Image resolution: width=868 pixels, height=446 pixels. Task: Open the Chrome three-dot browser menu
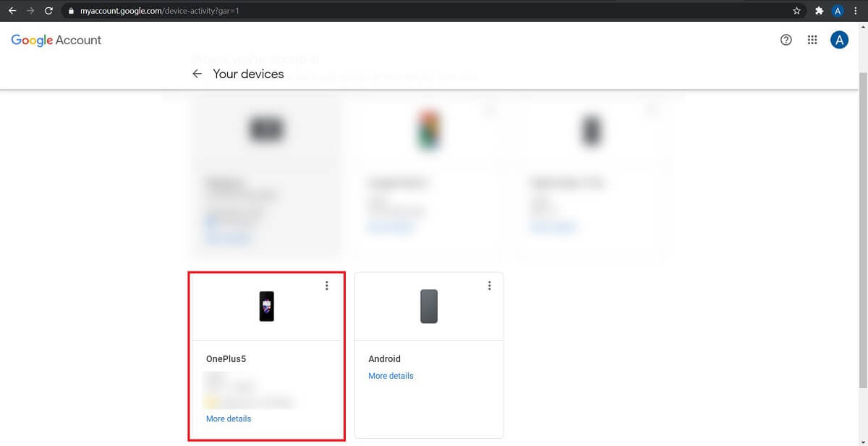[x=856, y=10]
